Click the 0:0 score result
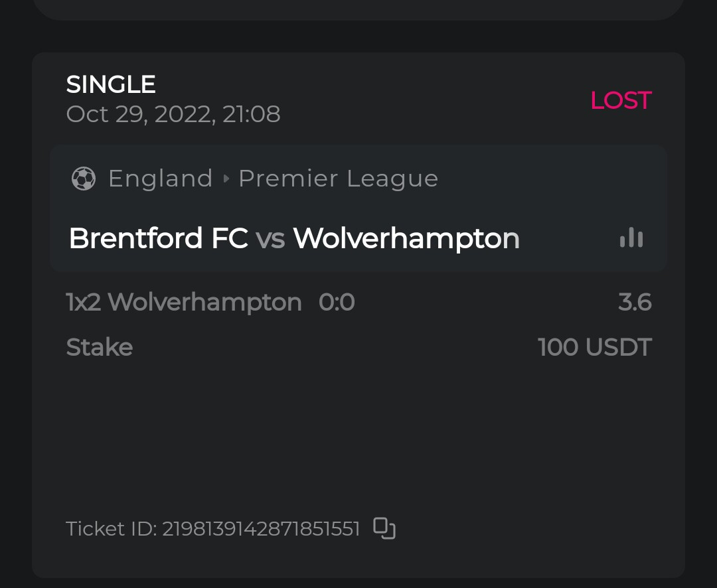The height and width of the screenshot is (588, 717). pyautogui.click(x=337, y=303)
